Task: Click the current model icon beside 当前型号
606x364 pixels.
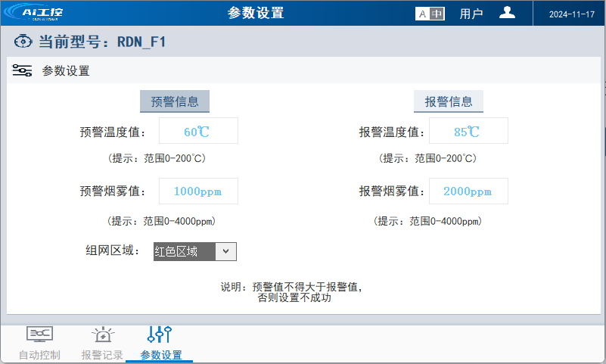Action: pyautogui.click(x=23, y=41)
